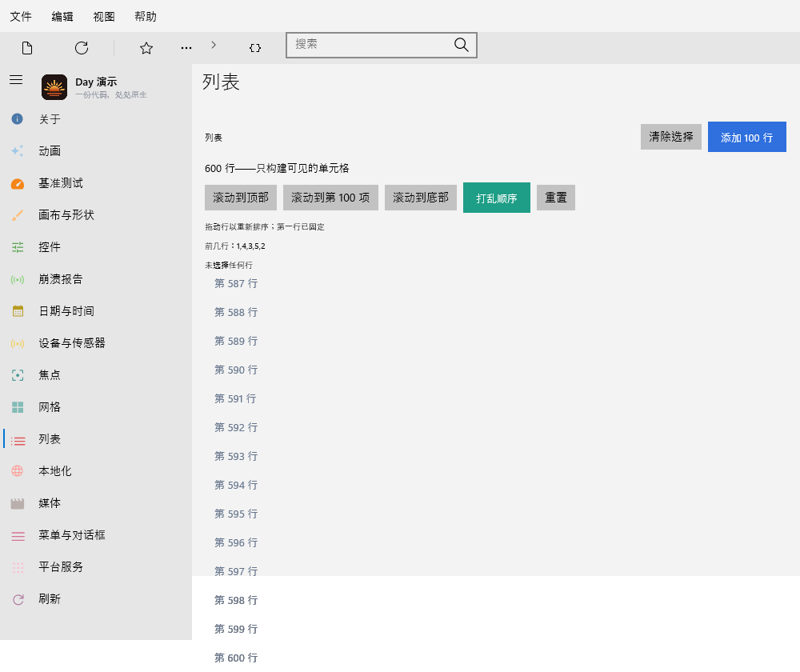800x672 pixels.
Task: Click the green 打乱顺序 button
Action: point(497,198)
